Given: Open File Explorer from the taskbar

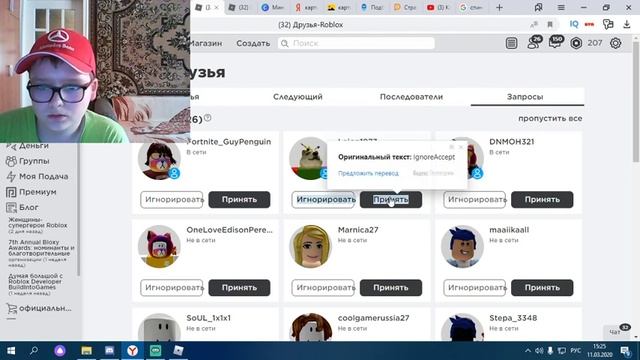Looking at the screenshot, I should [86, 351].
